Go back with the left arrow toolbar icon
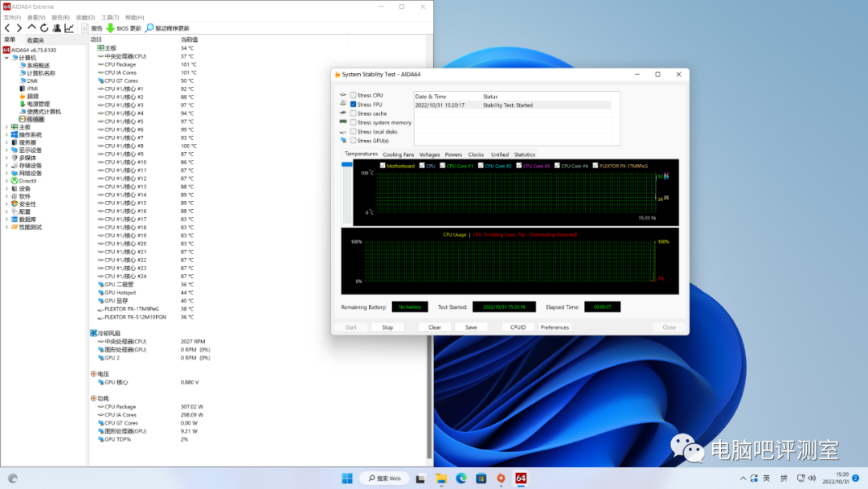 [x=7, y=27]
